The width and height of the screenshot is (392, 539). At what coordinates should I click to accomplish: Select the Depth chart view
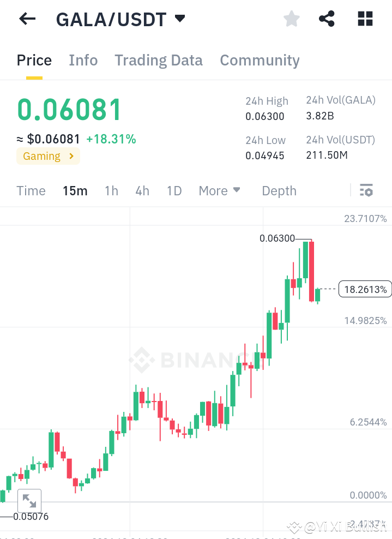[279, 191]
